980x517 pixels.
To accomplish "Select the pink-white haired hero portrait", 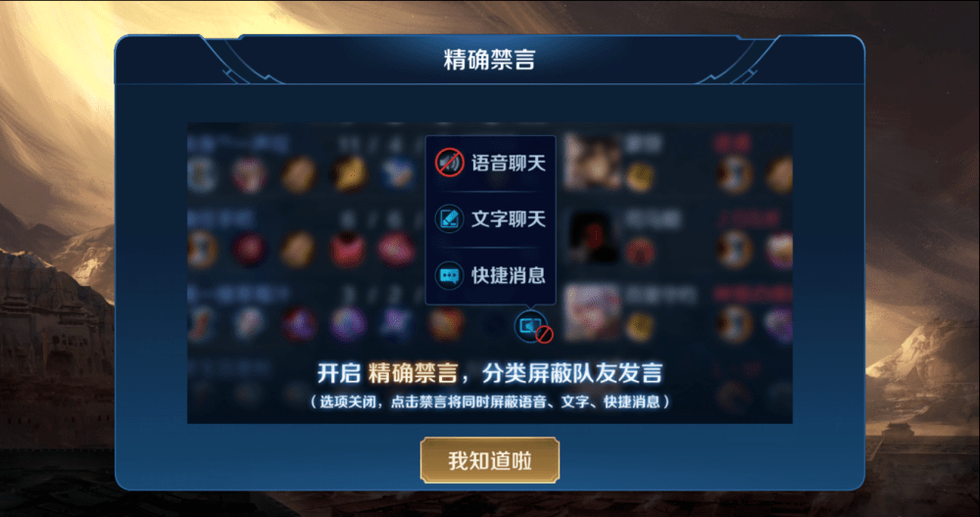I will (x=593, y=312).
